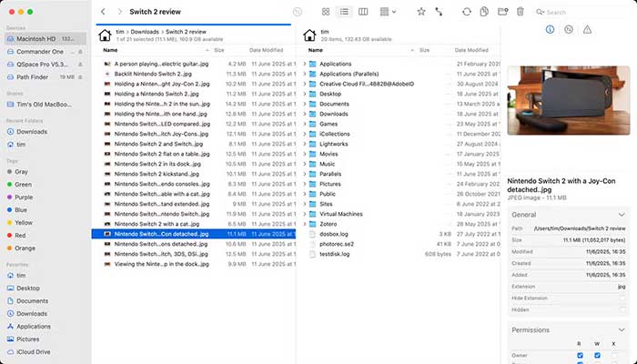Expand the Desktop folder in right pane
637x364 pixels.
coord(305,94)
